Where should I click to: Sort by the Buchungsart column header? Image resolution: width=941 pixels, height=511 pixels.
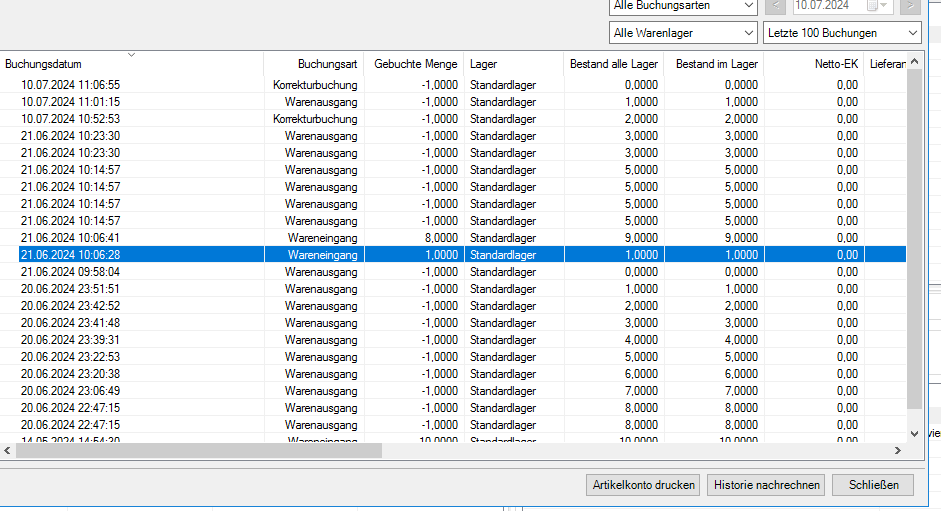313,64
